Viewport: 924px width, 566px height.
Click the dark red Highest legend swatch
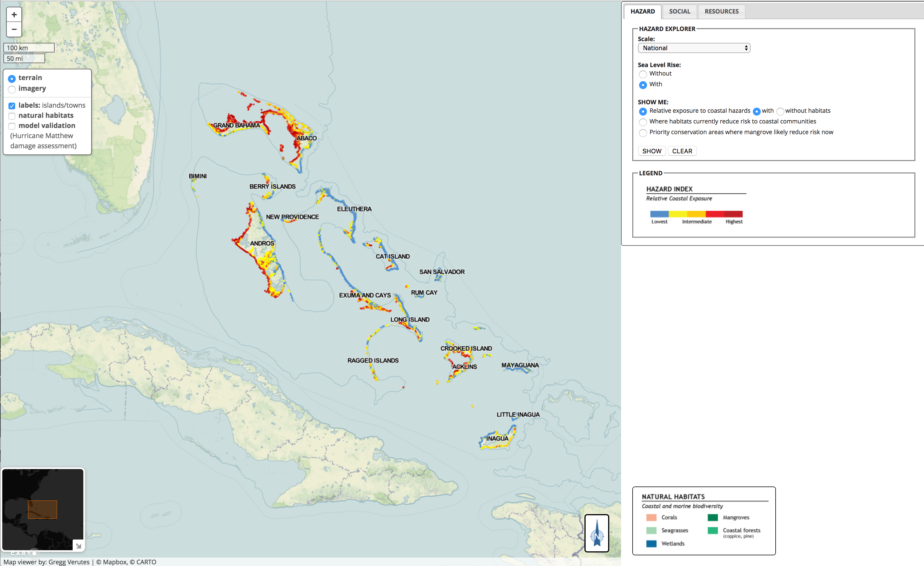(733, 214)
